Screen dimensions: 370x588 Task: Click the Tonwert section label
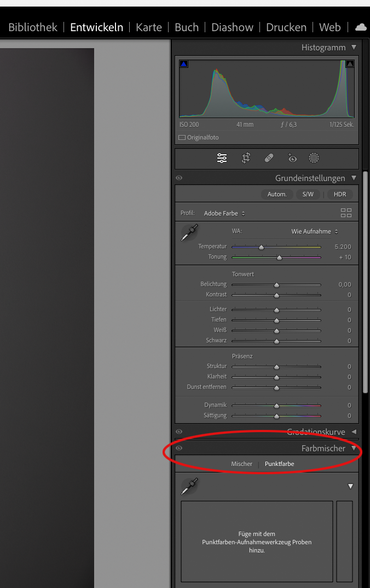243,274
